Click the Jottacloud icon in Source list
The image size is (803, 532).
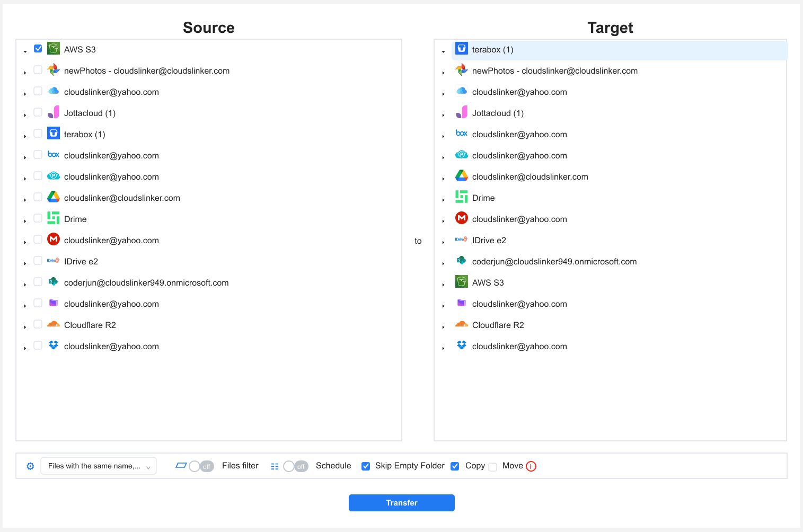[54, 112]
